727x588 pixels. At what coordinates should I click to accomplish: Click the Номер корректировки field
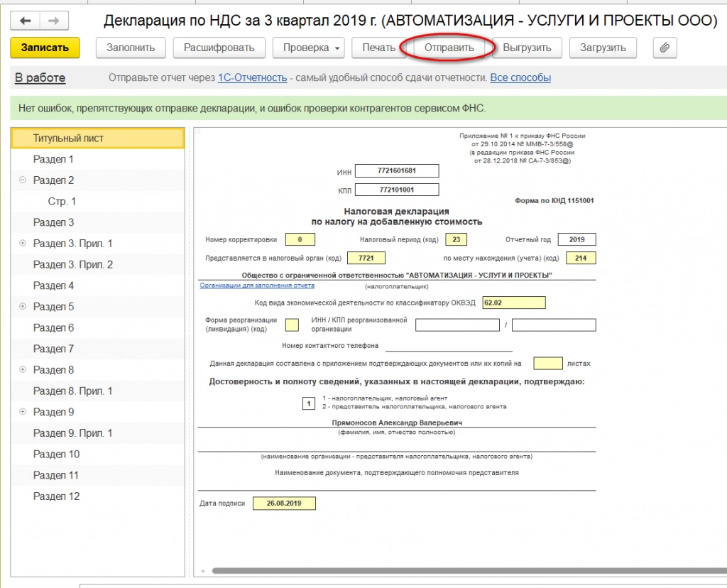pyautogui.click(x=300, y=240)
